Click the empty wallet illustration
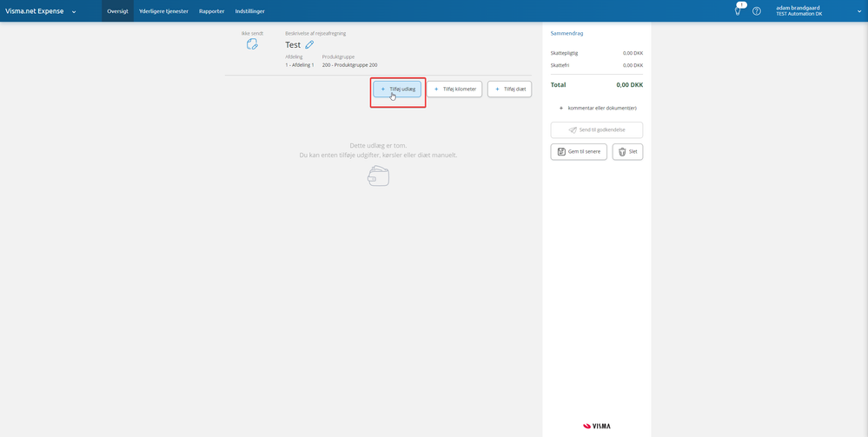Image resolution: width=868 pixels, height=437 pixels. point(378,176)
